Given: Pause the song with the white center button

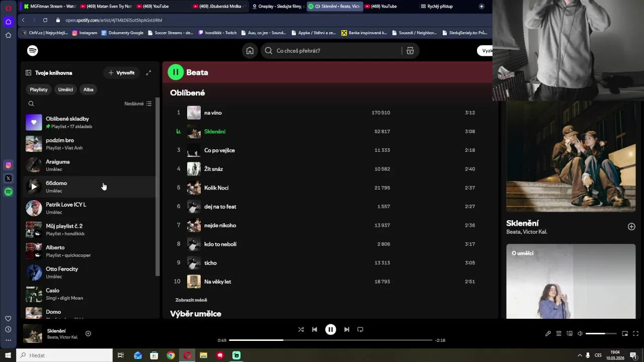Looking at the screenshot, I should [331, 329].
